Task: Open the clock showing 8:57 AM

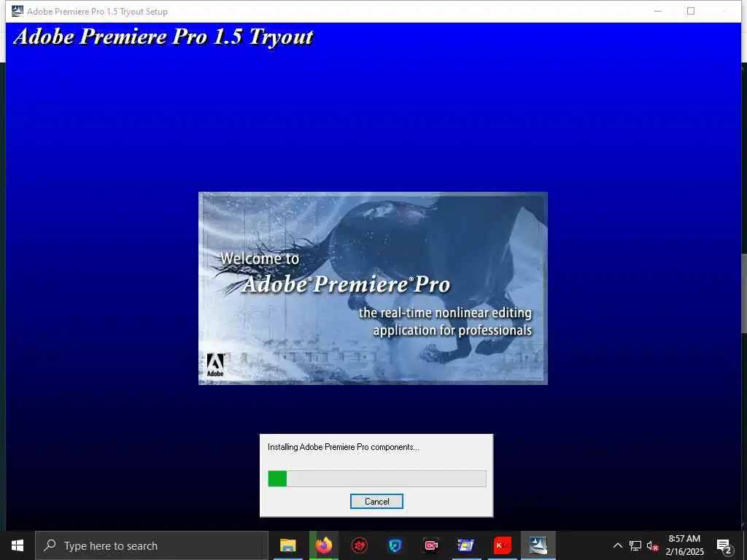Action: pyautogui.click(x=684, y=545)
